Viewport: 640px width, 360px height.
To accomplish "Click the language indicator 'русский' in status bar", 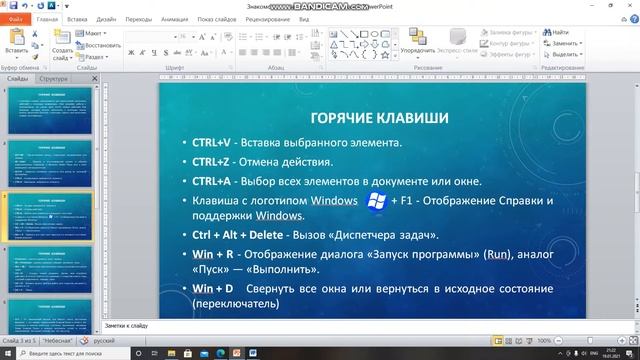I will click(x=104, y=340).
